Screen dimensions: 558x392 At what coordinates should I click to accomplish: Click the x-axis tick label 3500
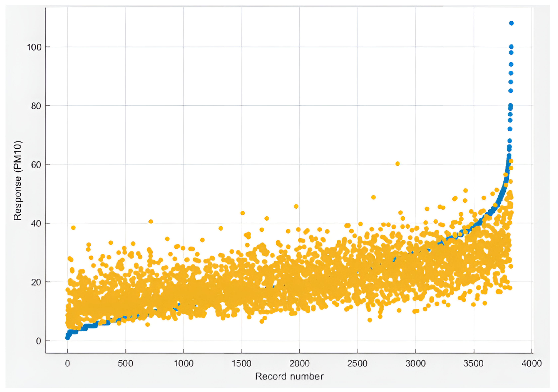click(473, 364)
